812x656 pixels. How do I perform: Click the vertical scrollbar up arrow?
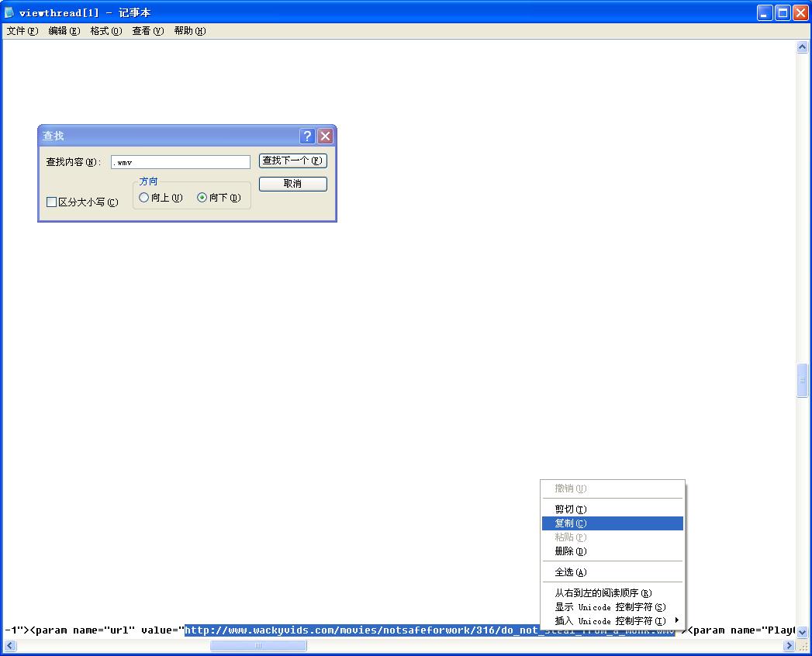[803, 47]
